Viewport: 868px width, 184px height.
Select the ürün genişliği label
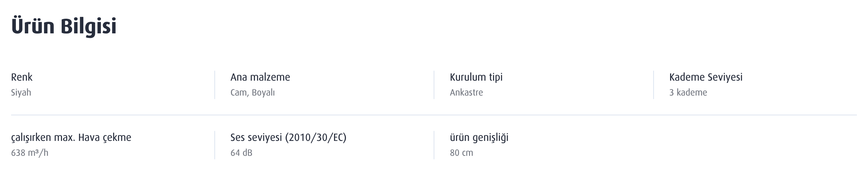[479, 138]
